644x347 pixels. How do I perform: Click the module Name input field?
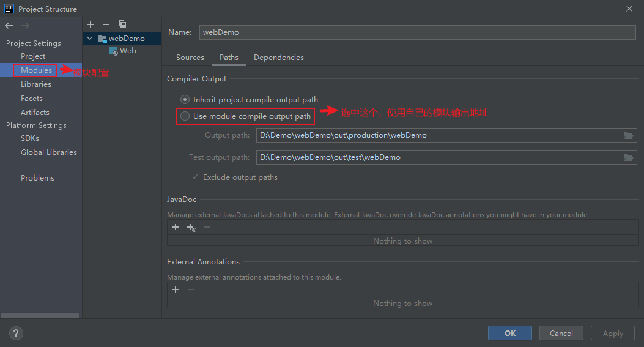click(x=417, y=32)
